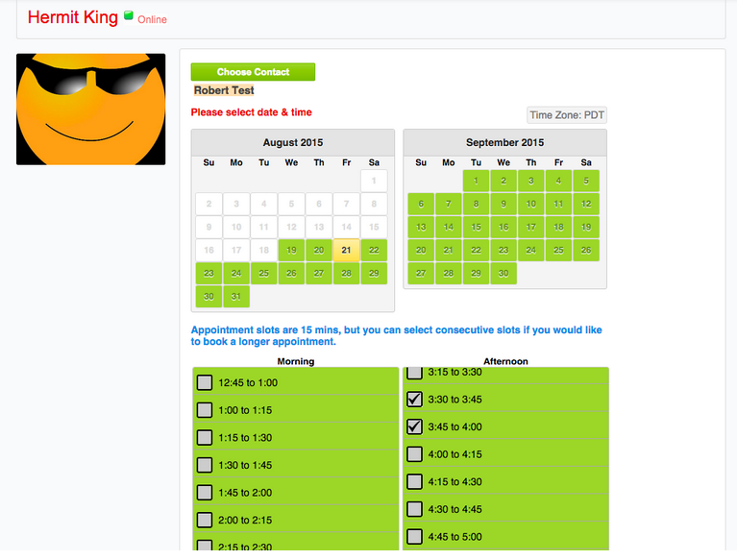
Task: Select September 1 on the calendar
Action: click(476, 181)
